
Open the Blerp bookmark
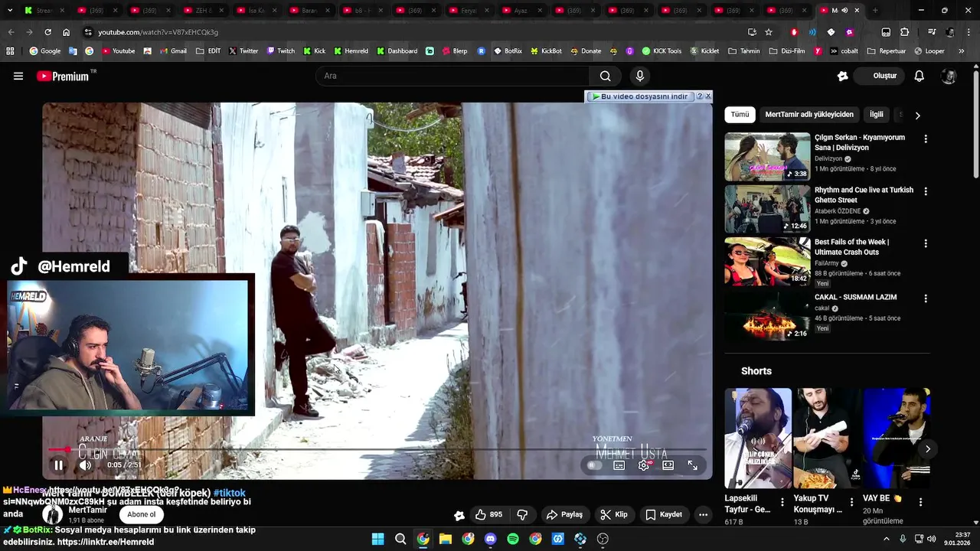pyautogui.click(x=455, y=51)
